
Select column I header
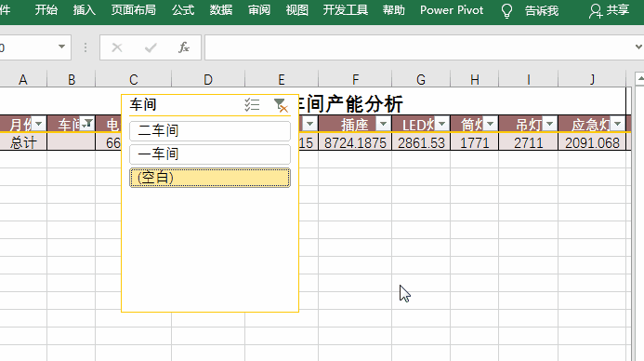529,79
